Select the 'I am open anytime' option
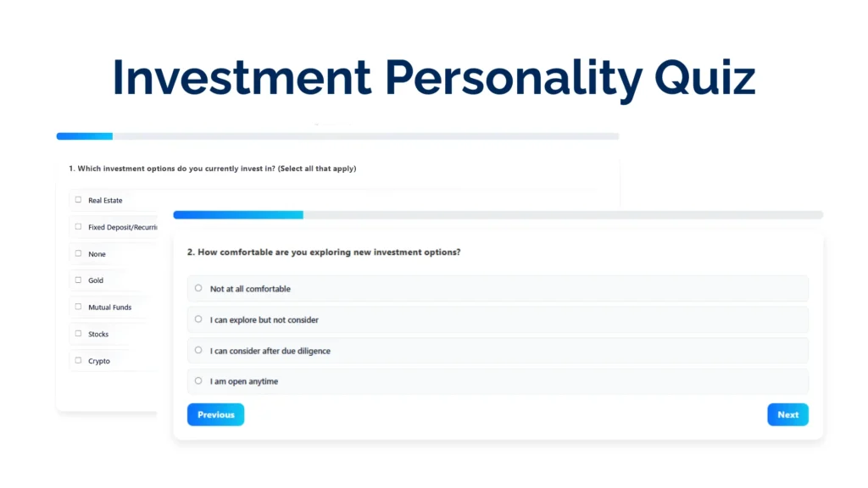 [x=198, y=381]
